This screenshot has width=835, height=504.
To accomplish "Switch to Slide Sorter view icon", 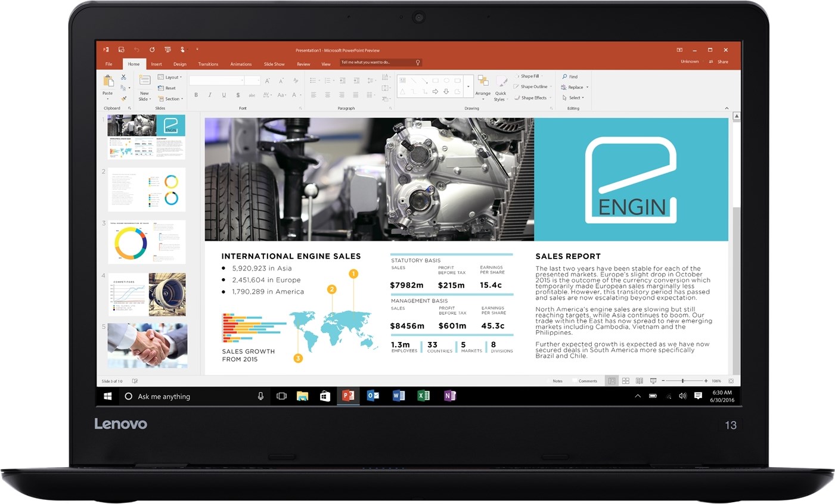I will coord(626,381).
